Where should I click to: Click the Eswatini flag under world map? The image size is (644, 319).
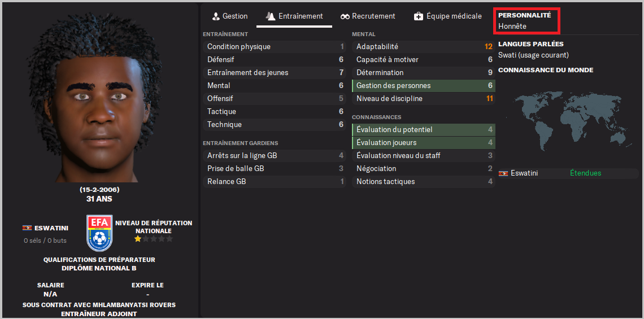click(503, 173)
